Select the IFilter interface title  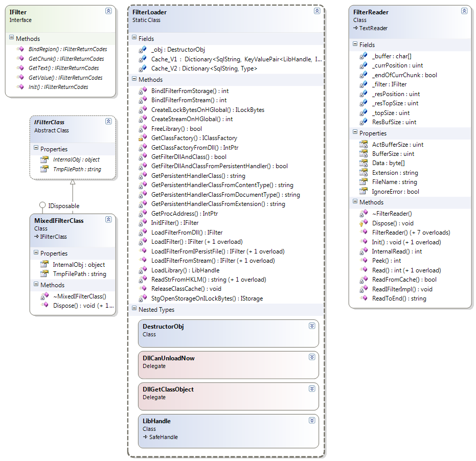tap(18, 12)
